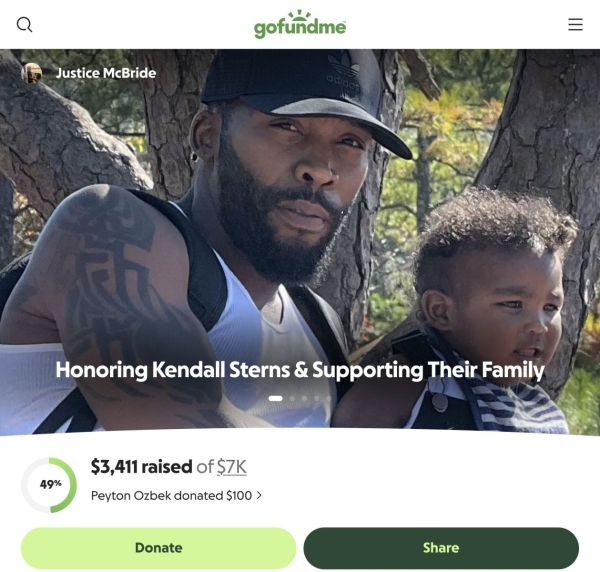
Task: Open the hamburger menu
Action: 575,24
